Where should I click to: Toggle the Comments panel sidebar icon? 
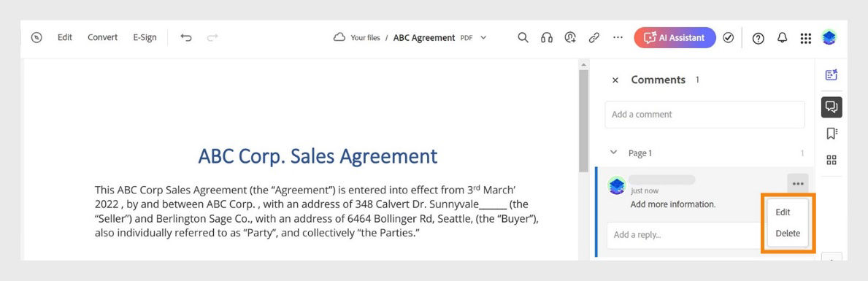tap(831, 107)
